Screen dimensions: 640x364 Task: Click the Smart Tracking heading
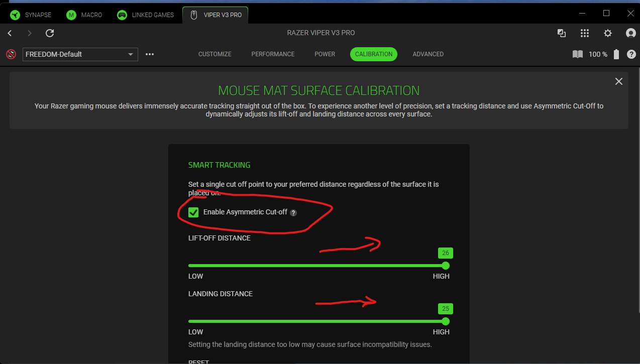point(219,165)
